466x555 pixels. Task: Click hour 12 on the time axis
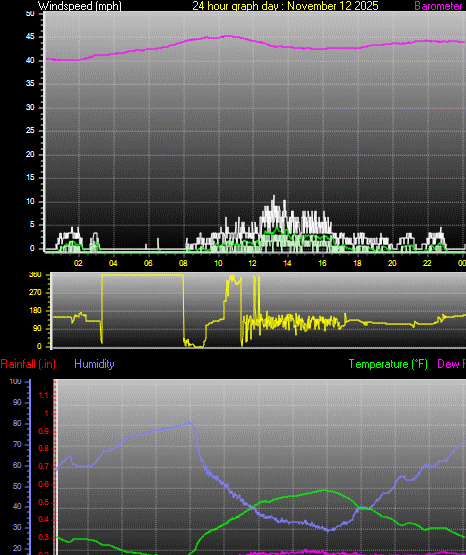252,263
